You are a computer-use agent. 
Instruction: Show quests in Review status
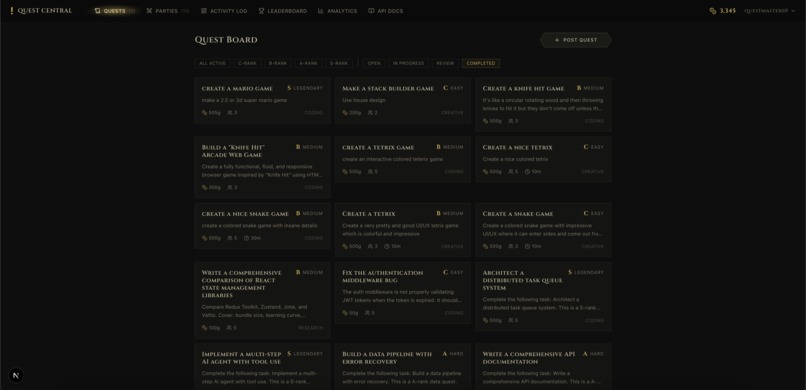(445, 63)
